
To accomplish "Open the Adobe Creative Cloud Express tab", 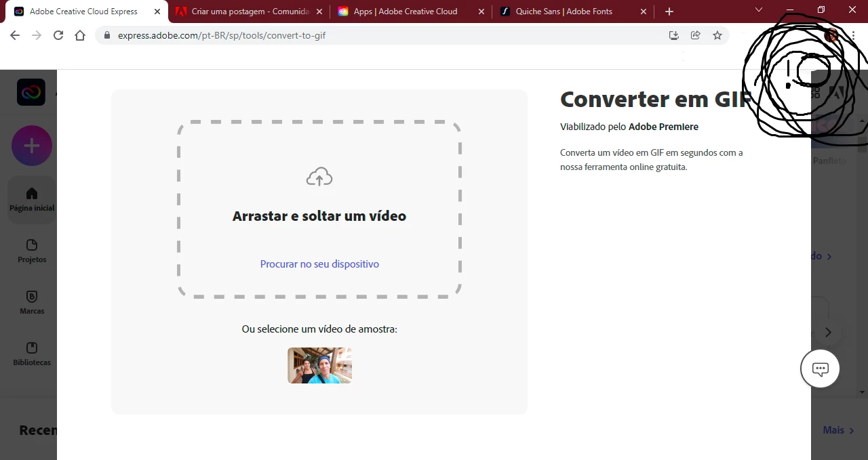I will pyautogui.click(x=87, y=12).
